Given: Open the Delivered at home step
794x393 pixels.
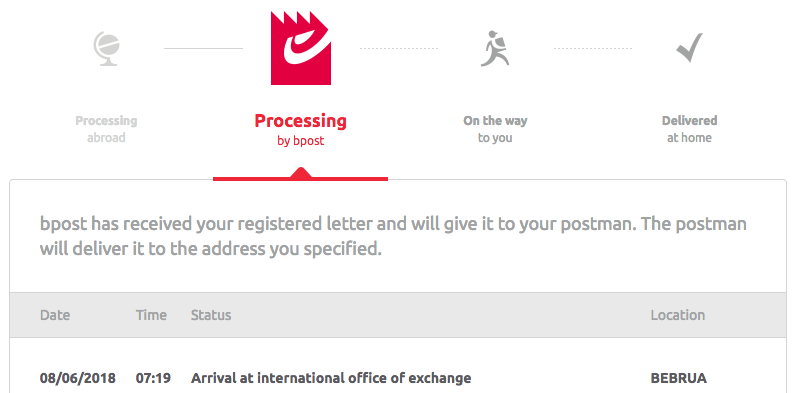Looking at the screenshot, I should pos(689,129).
